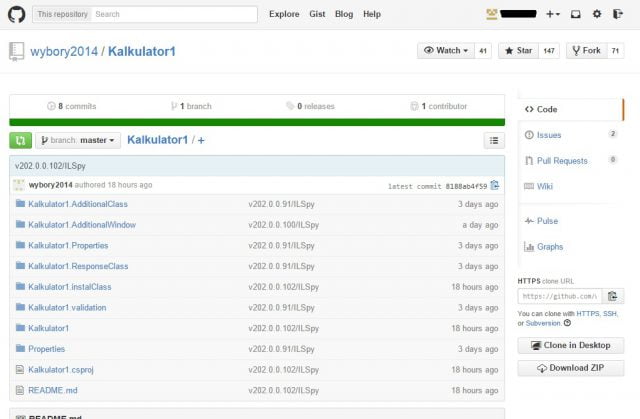The image size is (640, 419).
Task: Open the Kalkulator1.validation folder
Action: click(x=67, y=308)
